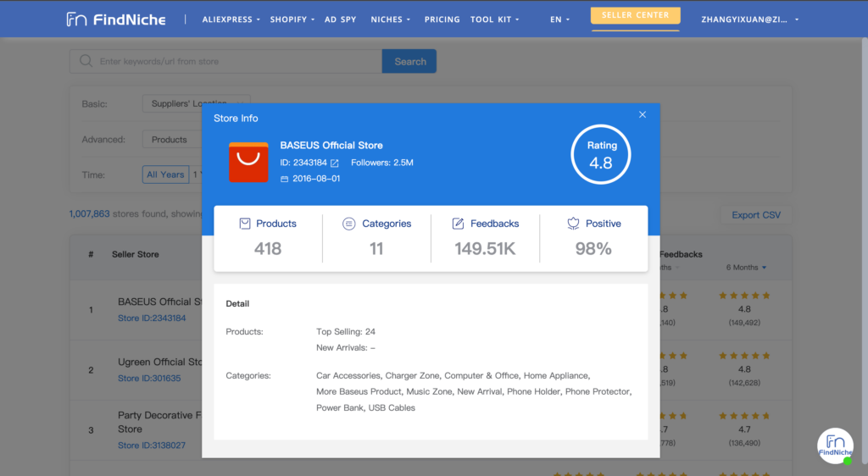Open the Ad Spy page
The height and width of the screenshot is (476, 868).
[340, 19]
